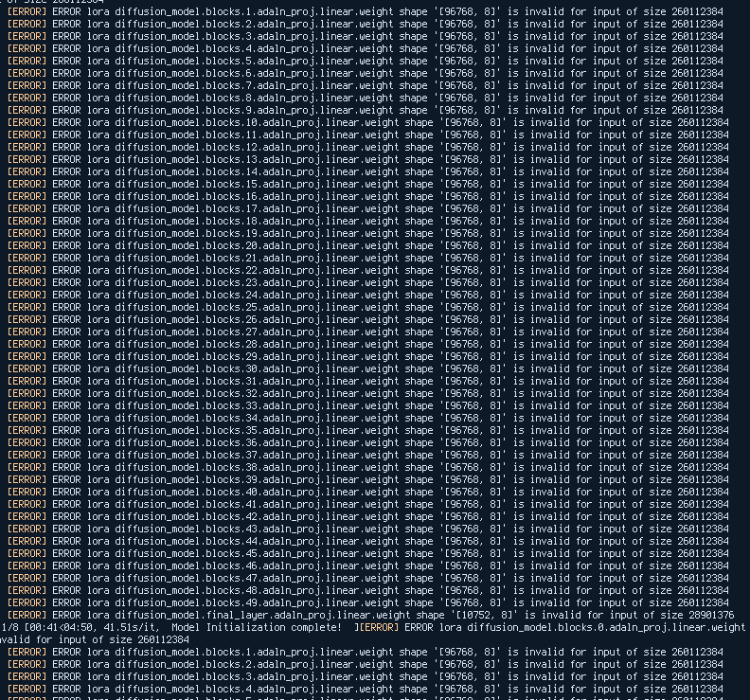Click the blocks.32.adaln_proj error line
The image size is (750, 700).
[367, 394]
